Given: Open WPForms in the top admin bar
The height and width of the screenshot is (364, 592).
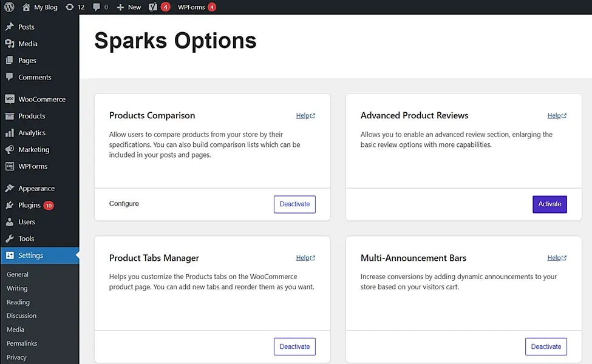Looking at the screenshot, I should point(191,7).
